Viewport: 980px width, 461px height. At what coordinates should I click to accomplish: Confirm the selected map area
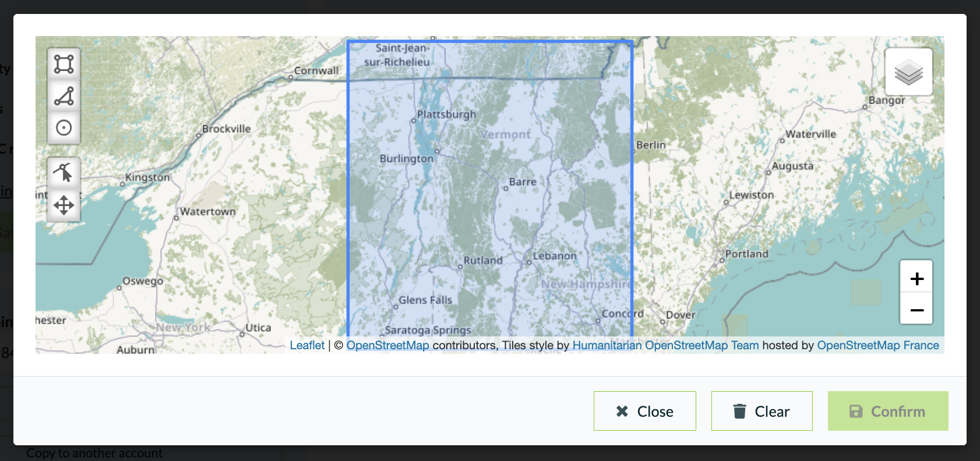(x=887, y=412)
